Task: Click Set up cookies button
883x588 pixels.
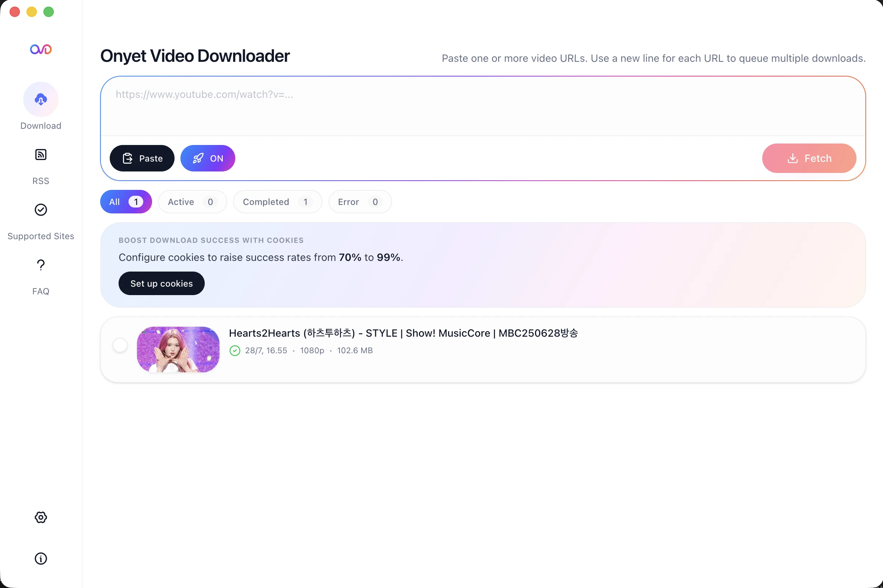Action: (162, 283)
